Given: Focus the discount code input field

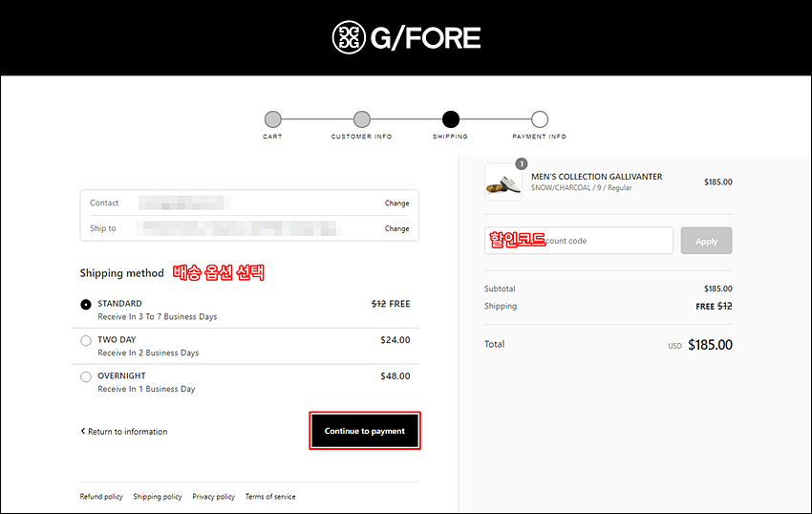Looking at the screenshot, I should (579, 241).
